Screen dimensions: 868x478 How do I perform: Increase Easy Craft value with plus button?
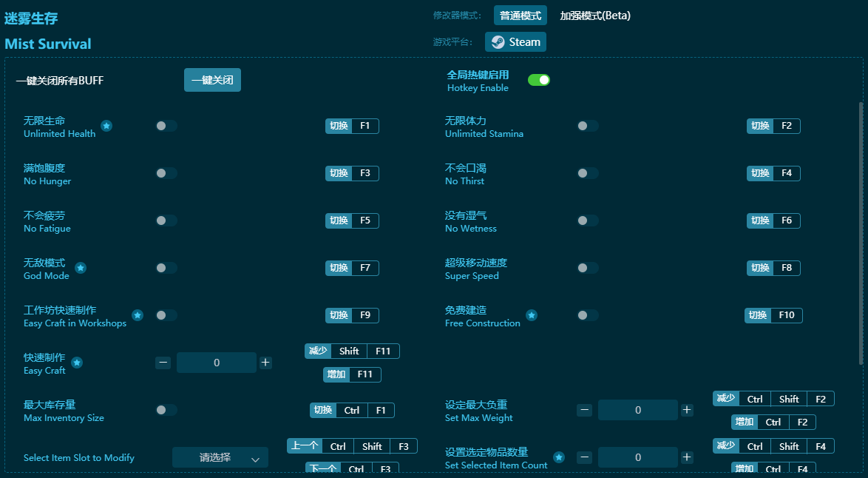(265, 363)
